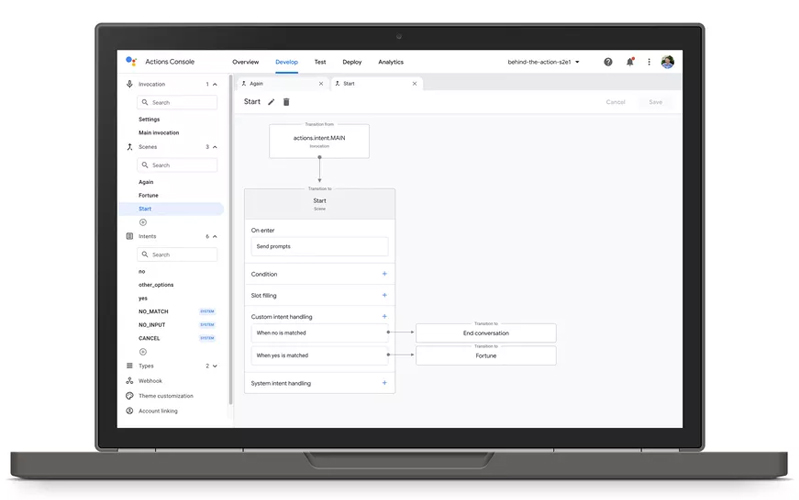Open the notifications bell icon

click(x=630, y=62)
